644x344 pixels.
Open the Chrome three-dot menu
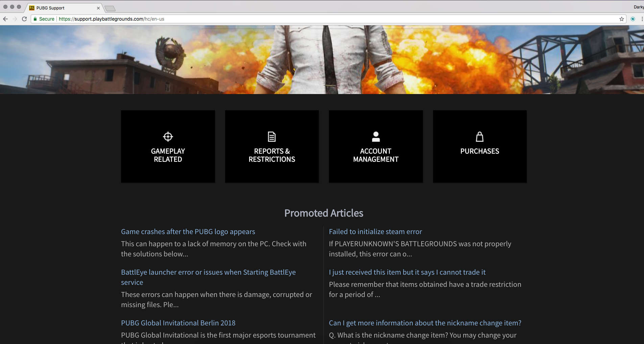[x=642, y=19]
